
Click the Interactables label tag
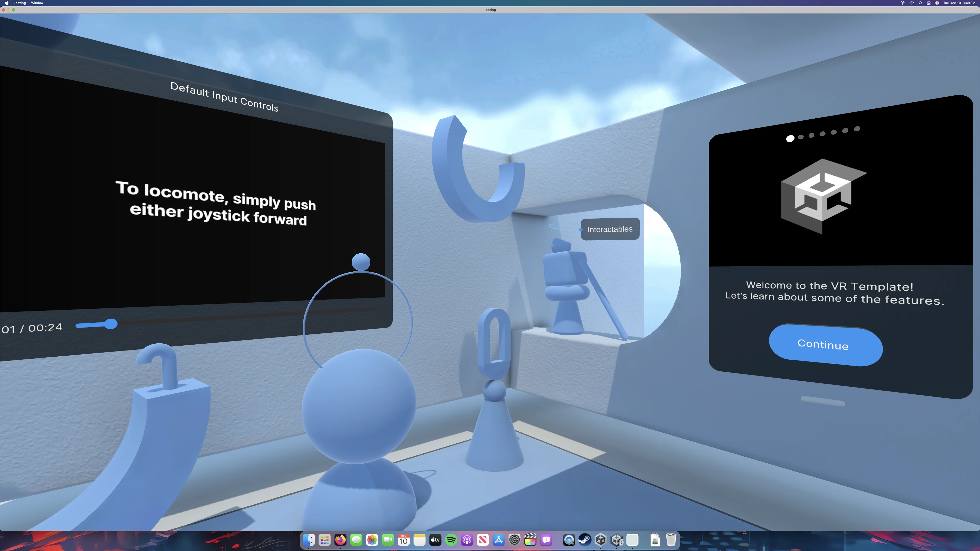point(610,229)
